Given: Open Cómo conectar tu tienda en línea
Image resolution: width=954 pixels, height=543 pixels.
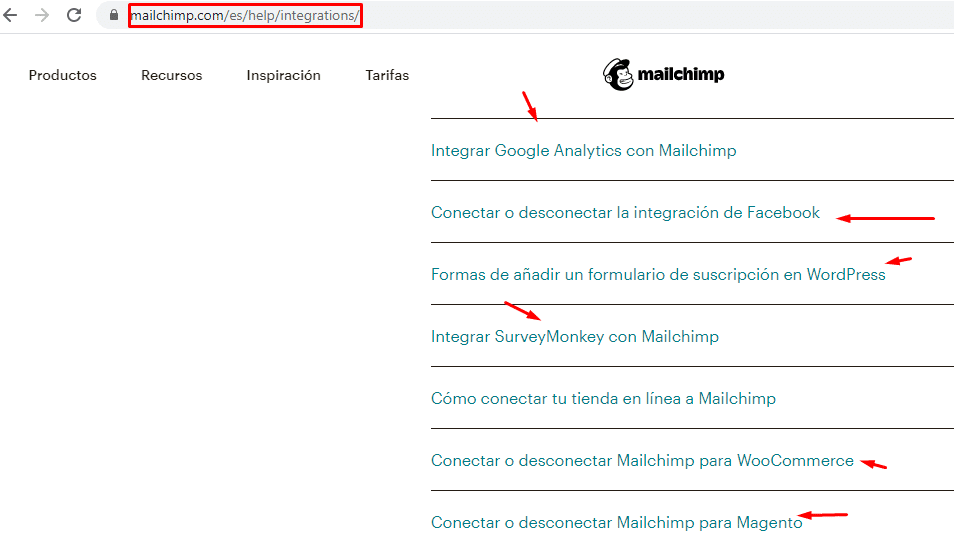Looking at the screenshot, I should click(x=604, y=399).
